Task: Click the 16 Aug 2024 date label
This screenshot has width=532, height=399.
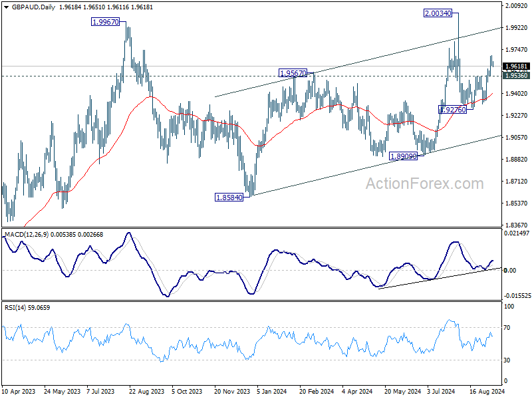Action: (x=487, y=391)
